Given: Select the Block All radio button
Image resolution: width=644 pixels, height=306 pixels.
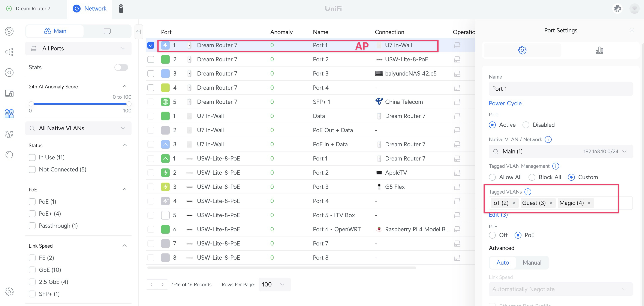Looking at the screenshot, I should point(532,177).
